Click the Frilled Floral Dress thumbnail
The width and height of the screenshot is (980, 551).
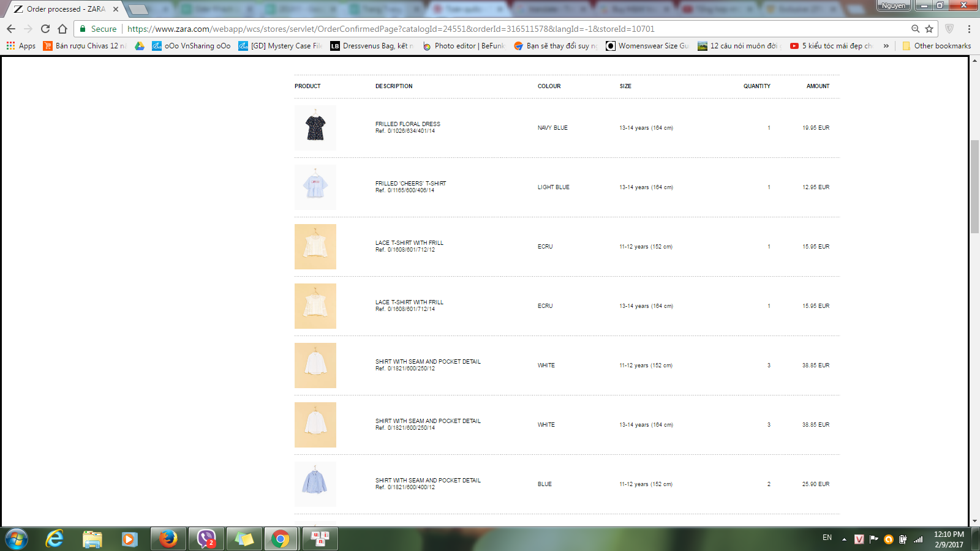point(315,128)
